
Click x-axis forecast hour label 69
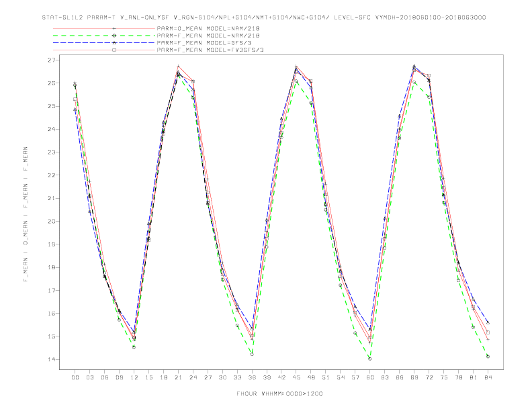coord(414,377)
